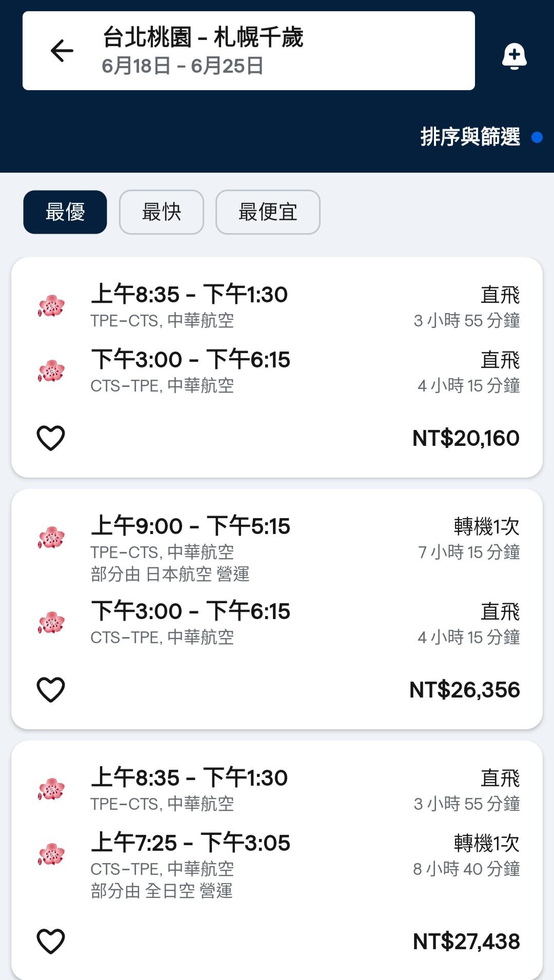This screenshot has width=554, height=980.
Task: Select the 最優 tab
Action: click(x=65, y=212)
